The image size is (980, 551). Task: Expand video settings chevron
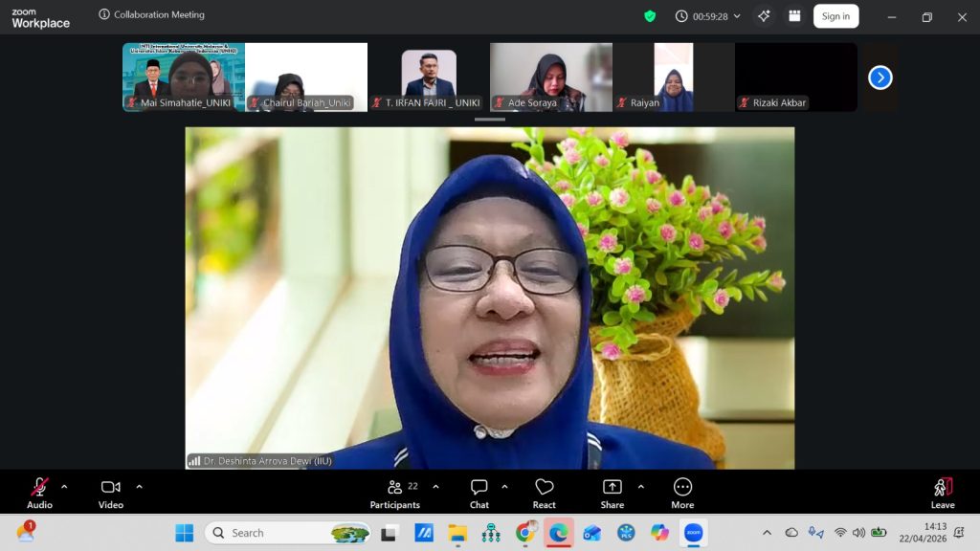[139, 486]
